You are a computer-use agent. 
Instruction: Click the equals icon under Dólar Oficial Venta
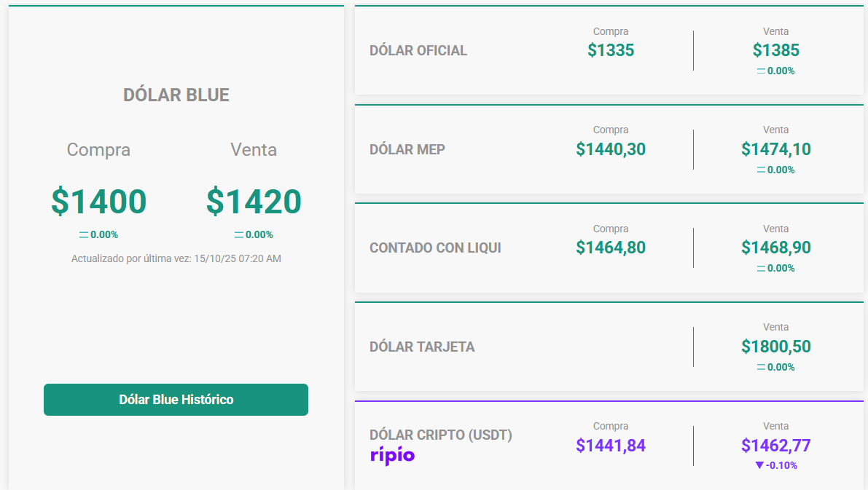(x=761, y=71)
